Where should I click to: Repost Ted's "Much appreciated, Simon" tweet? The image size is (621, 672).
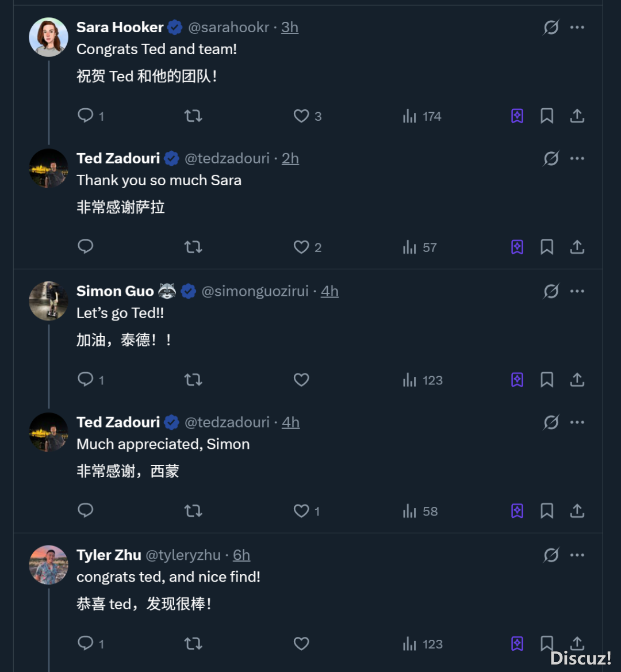pyautogui.click(x=193, y=511)
